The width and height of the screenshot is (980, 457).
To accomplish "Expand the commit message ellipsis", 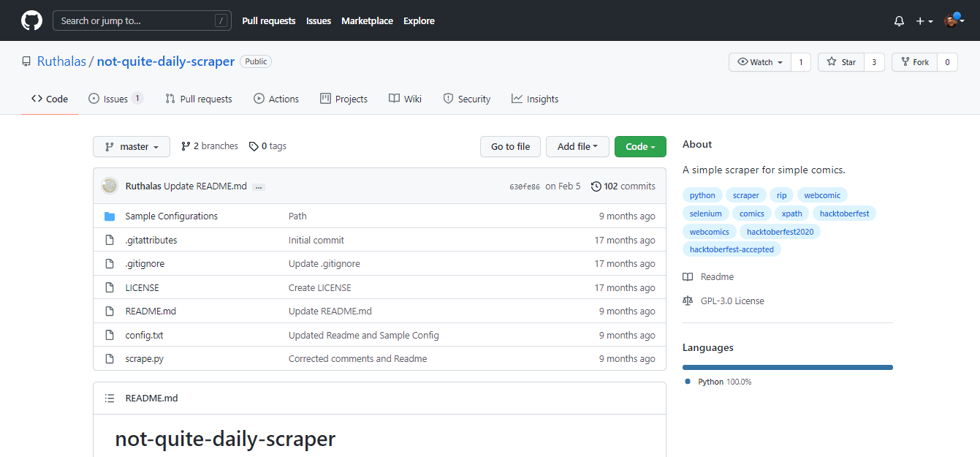I will [x=258, y=187].
